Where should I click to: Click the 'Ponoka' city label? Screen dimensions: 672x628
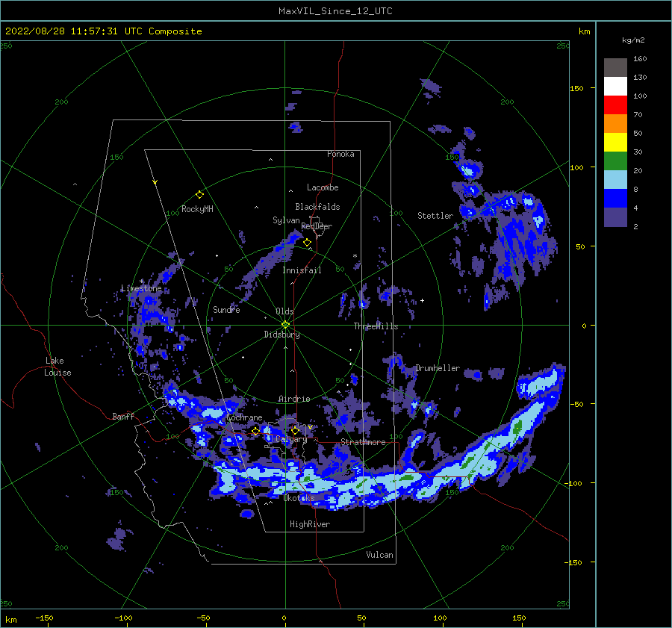pyautogui.click(x=340, y=154)
